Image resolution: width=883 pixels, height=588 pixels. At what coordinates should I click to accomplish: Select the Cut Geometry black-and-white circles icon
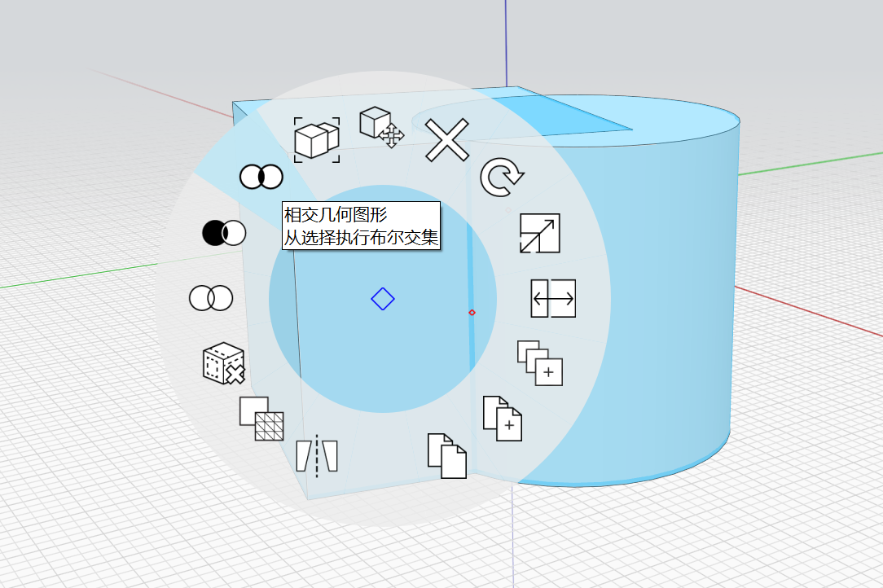(223, 233)
